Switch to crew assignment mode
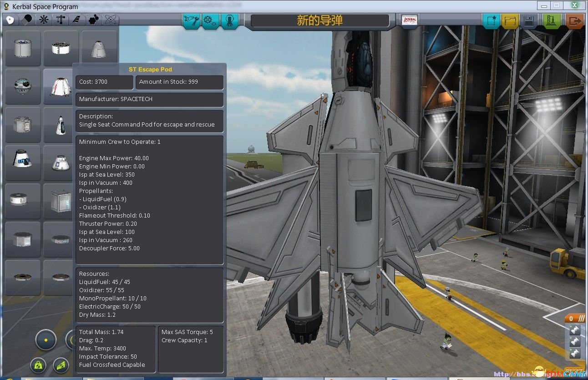The image size is (588, 380). (229, 21)
